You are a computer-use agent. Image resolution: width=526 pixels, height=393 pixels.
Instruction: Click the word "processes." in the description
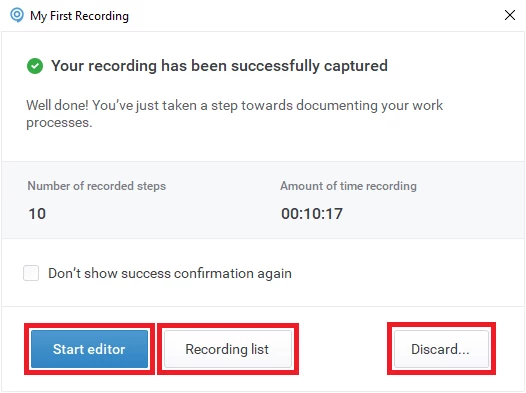[59, 123]
